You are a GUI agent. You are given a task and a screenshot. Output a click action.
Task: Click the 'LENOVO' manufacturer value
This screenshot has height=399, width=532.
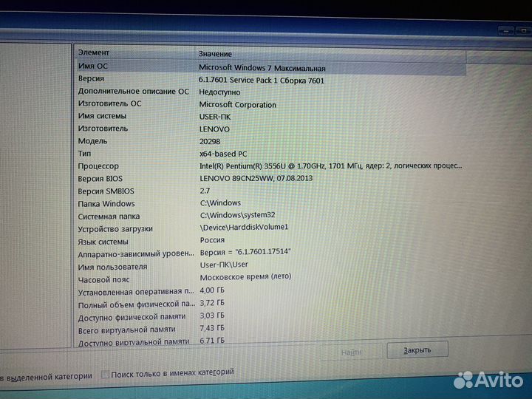[214, 129]
